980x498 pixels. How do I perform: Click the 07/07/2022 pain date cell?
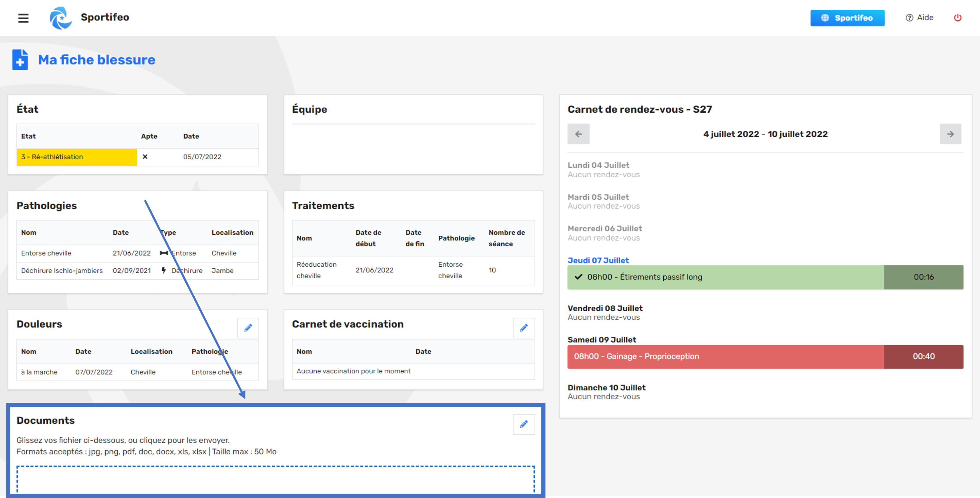[94, 372]
